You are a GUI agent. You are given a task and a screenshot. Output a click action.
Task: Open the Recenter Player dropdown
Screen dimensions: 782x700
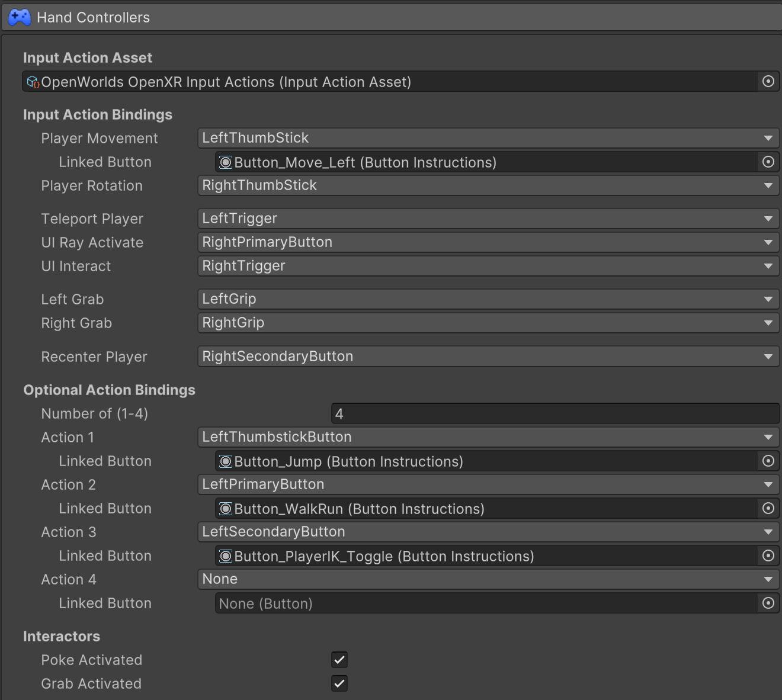tap(488, 357)
